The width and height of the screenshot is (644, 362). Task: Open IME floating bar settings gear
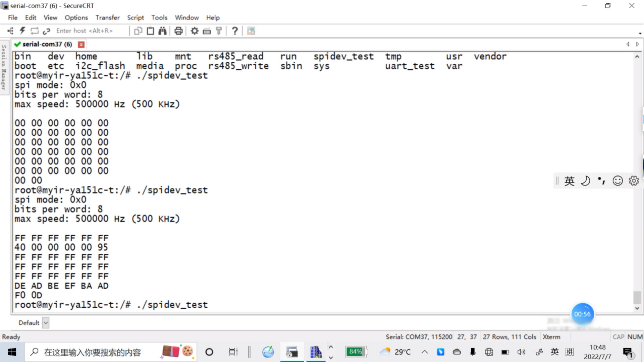634,181
